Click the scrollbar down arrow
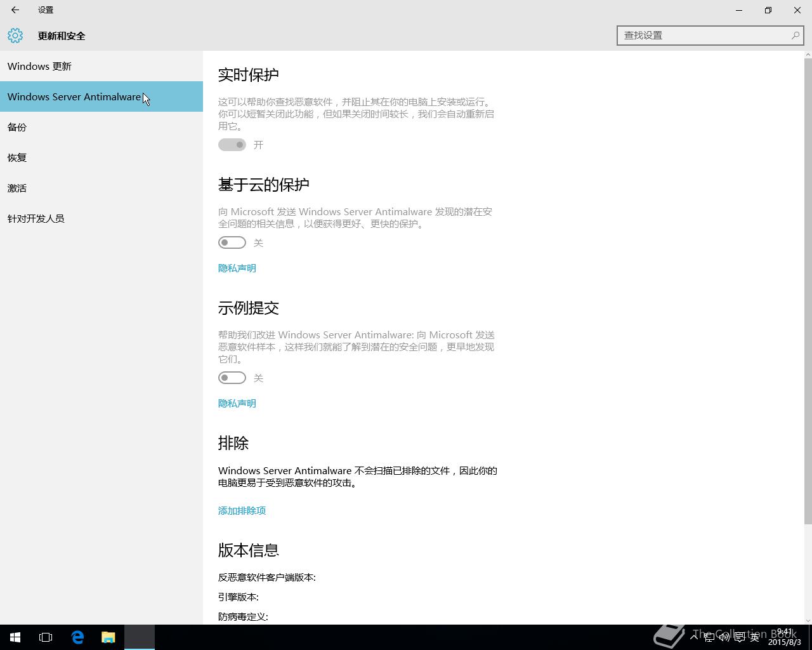Image resolution: width=812 pixels, height=650 pixels. (x=808, y=620)
